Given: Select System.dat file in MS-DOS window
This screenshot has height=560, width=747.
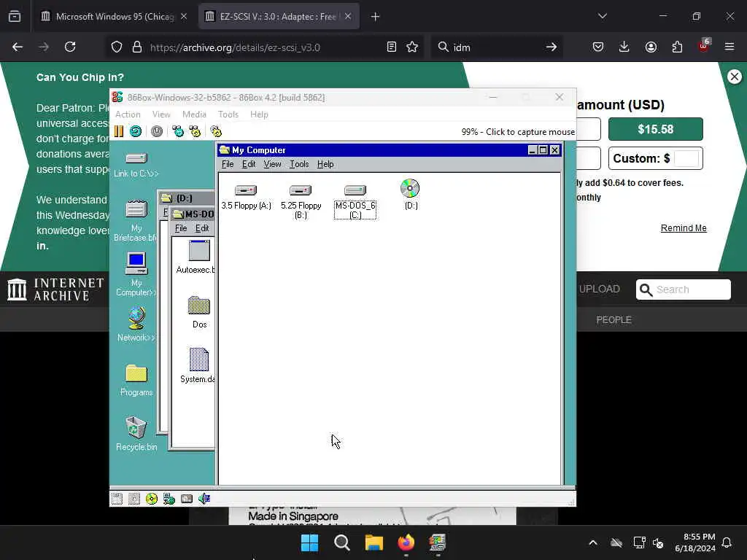Looking at the screenshot, I should pos(198,366).
